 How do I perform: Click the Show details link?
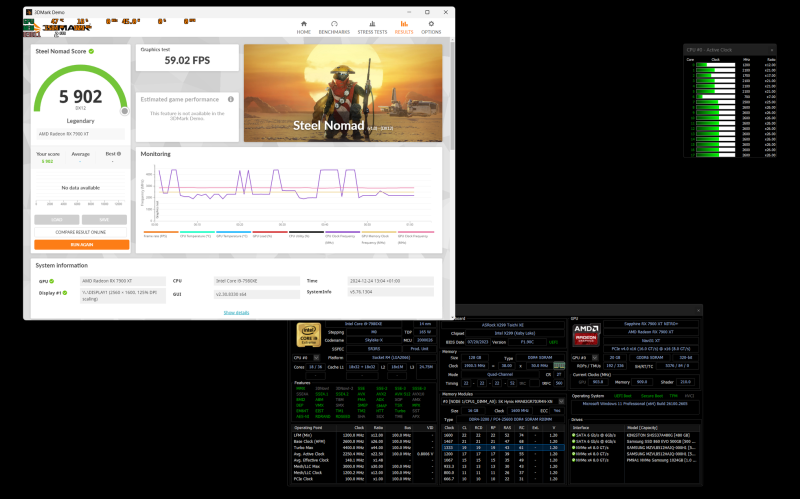point(236,312)
